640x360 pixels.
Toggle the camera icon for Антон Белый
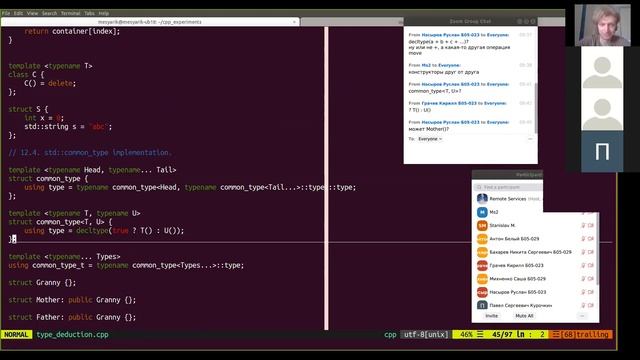click(591, 239)
